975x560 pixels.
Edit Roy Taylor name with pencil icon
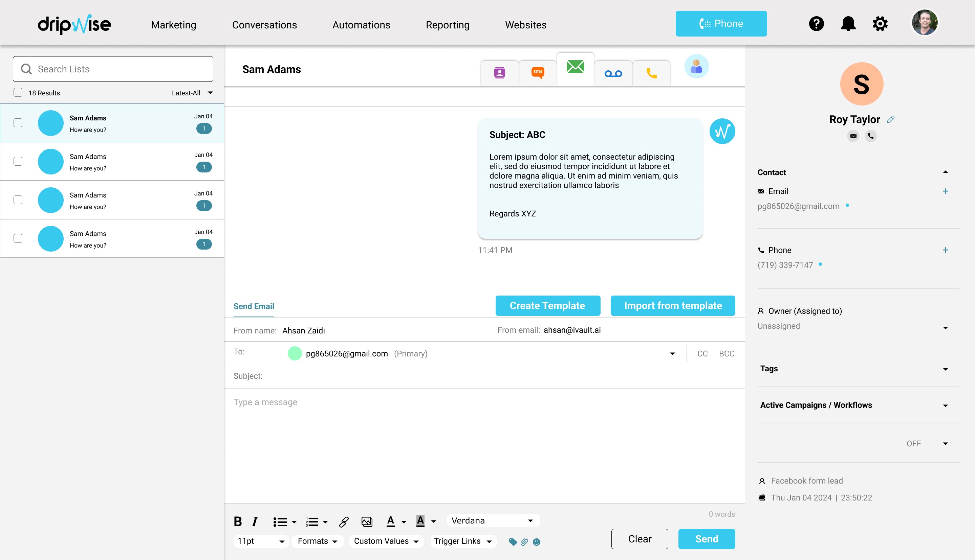click(x=891, y=120)
